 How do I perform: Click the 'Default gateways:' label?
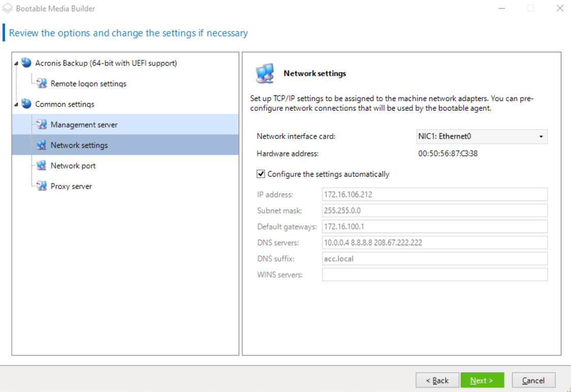coord(287,227)
